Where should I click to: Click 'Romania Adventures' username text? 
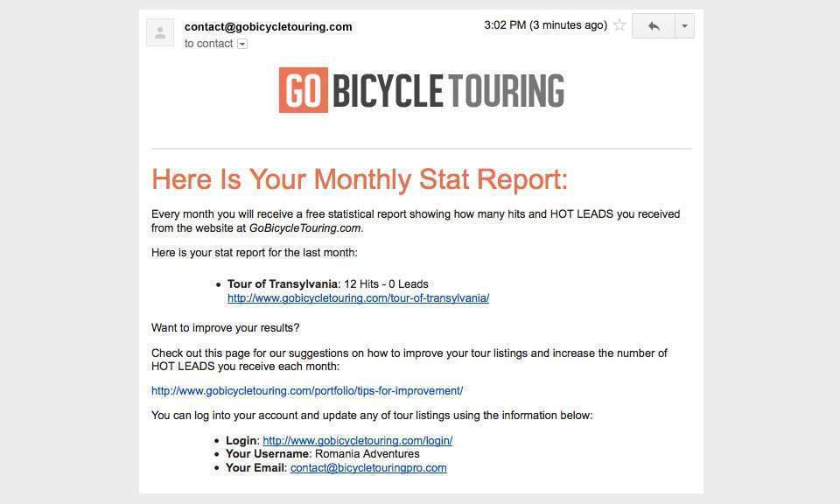click(x=367, y=453)
